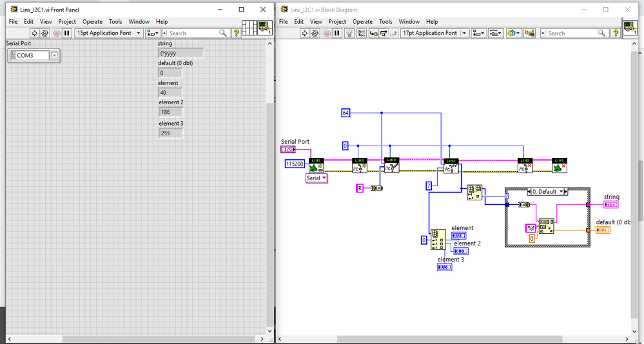Click the connector pane grid icon

click(x=249, y=28)
